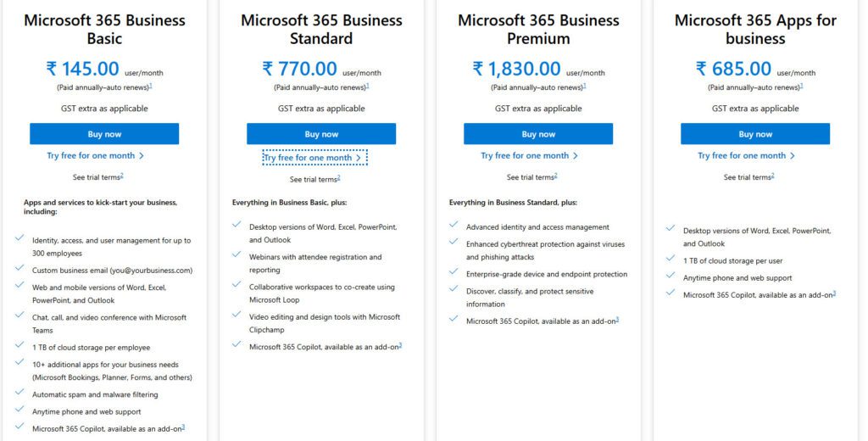Click footnote 2 beside Business Basic trial terms
Screen dimensions: 868x441
pyautogui.click(x=122, y=176)
